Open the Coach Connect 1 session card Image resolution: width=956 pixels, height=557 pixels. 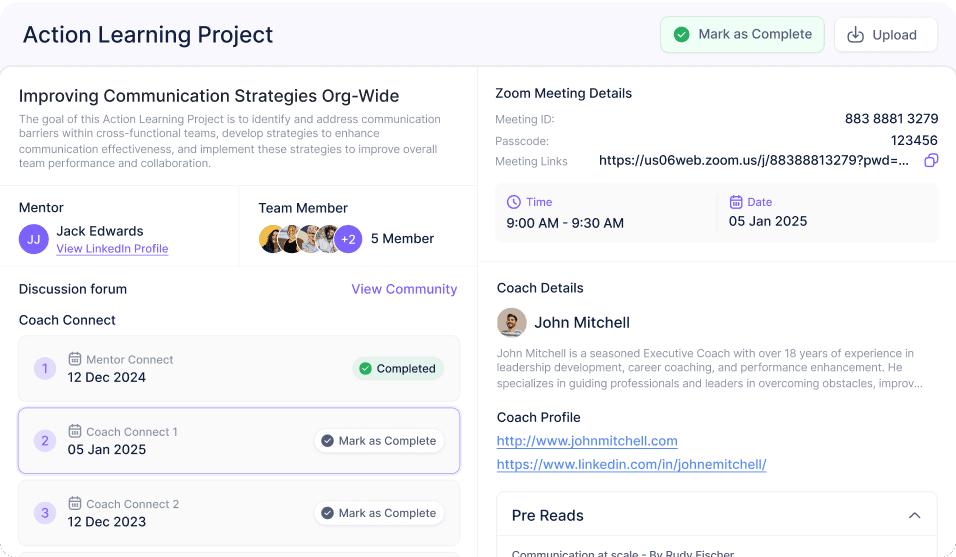pos(239,441)
